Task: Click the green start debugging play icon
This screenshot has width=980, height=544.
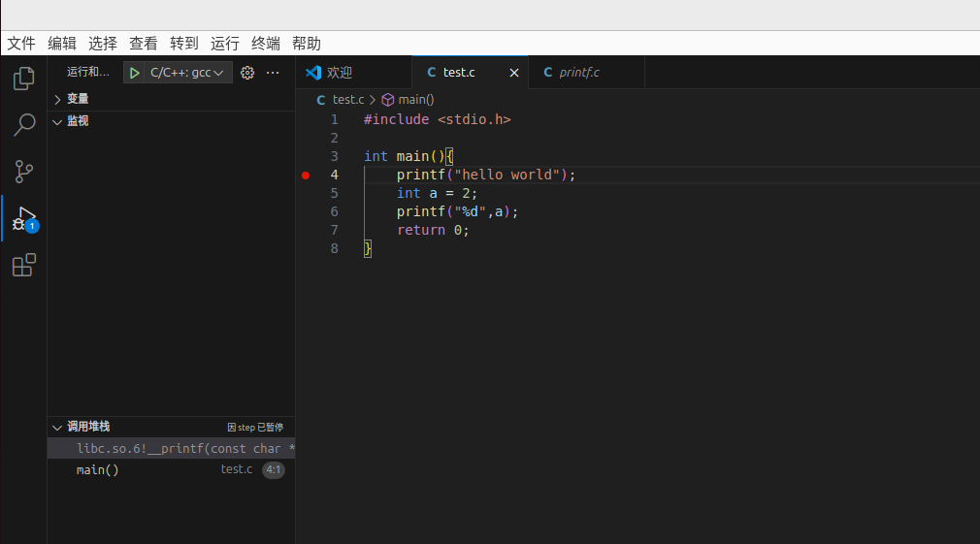Action: click(x=135, y=73)
